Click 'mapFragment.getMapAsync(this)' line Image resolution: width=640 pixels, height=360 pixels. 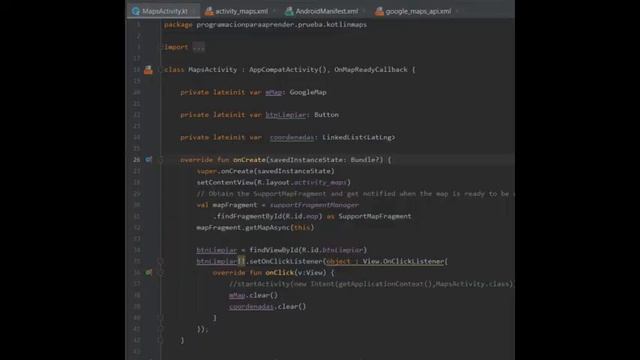[255, 227]
